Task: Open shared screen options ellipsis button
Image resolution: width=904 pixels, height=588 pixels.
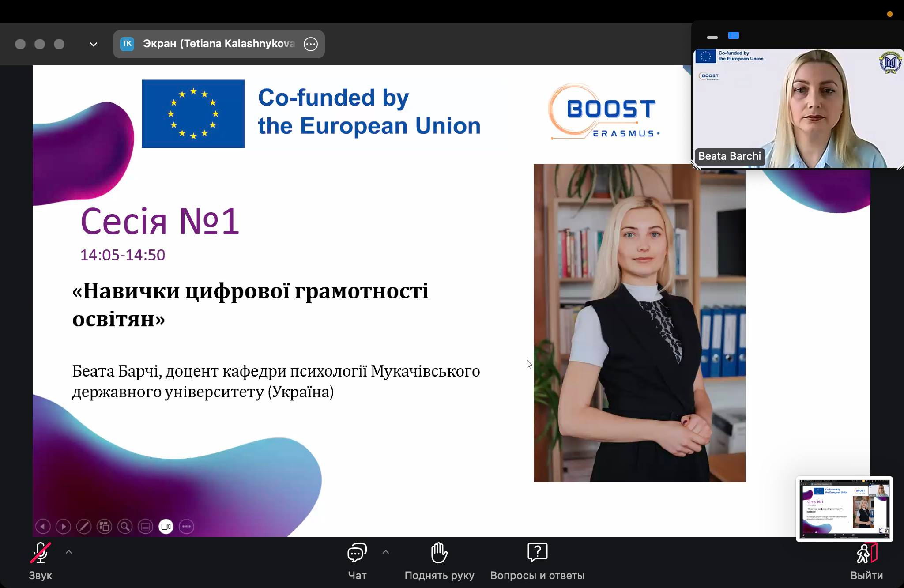Action: coord(311,44)
